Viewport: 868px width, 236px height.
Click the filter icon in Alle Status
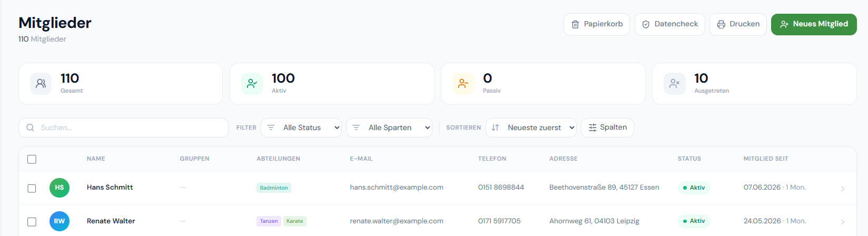[x=271, y=127]
